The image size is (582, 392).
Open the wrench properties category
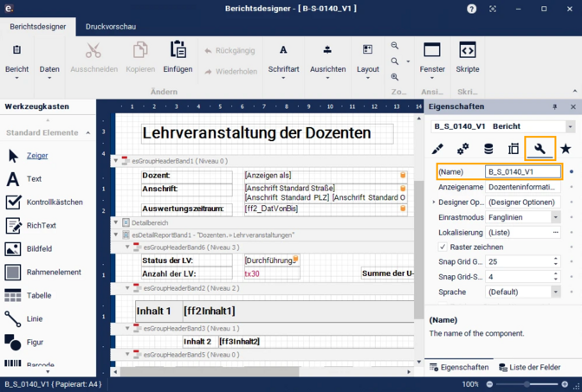coord(540,149)
